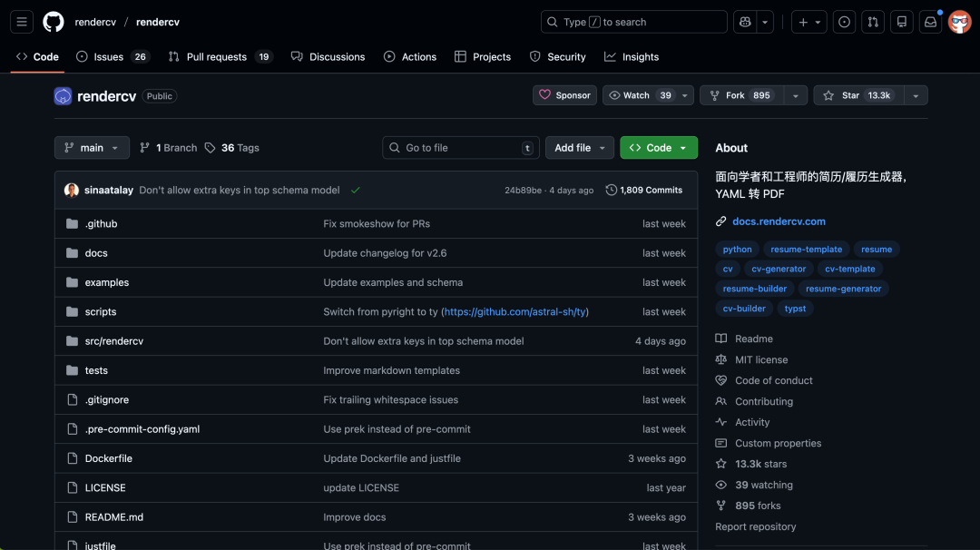This screenshot has width=980, height=550.
Task: Switch to the Discussions tab
Action: (328, 57)
